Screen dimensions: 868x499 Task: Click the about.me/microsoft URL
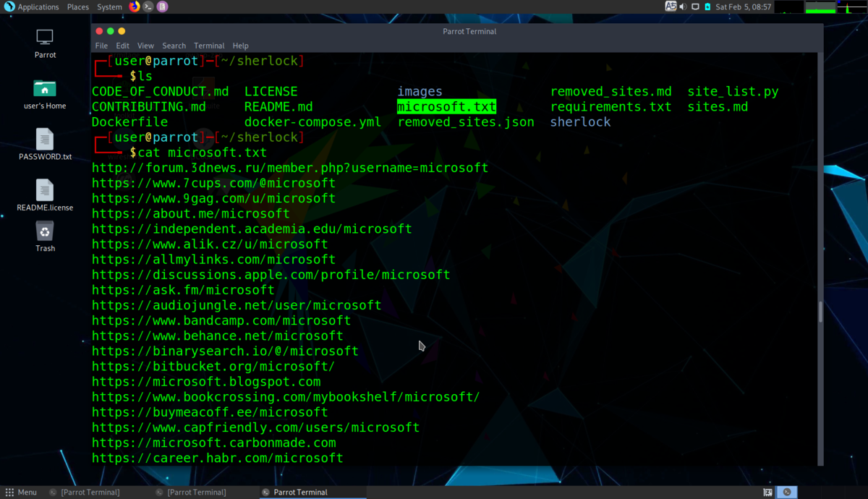[x=191, y=214]
